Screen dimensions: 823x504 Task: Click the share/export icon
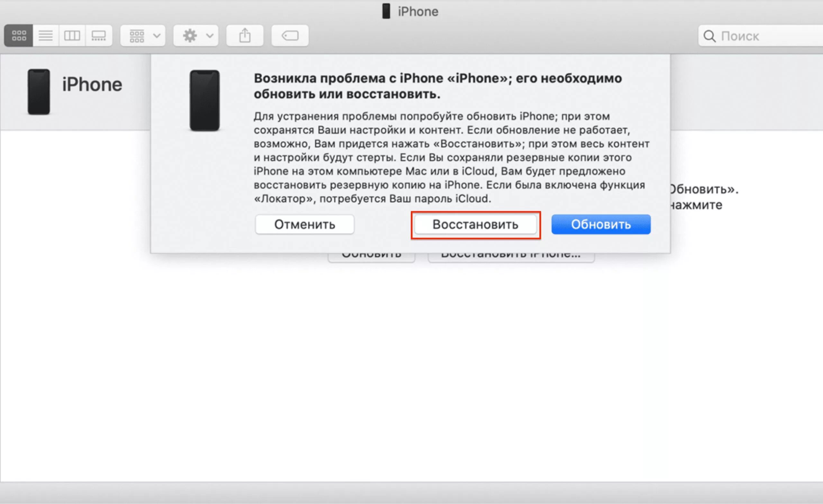(x=245, y=36)
